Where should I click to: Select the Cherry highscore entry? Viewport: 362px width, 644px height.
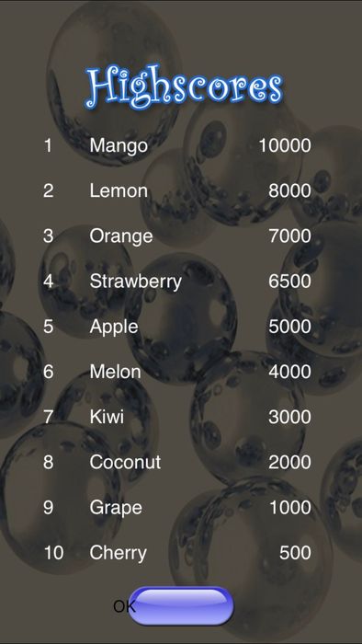pos(119,553)
